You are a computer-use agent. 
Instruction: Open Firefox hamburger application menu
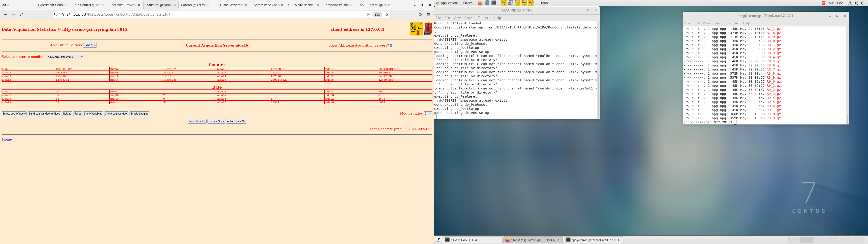pos(429,14)
